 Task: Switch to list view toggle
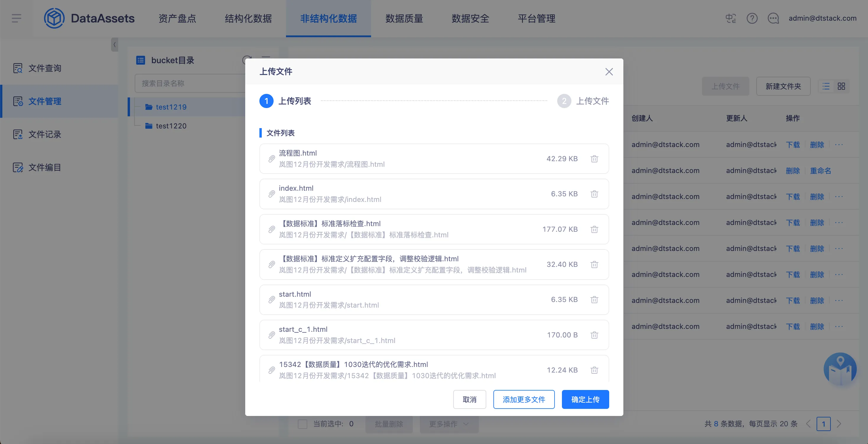(x=826, y=86)
